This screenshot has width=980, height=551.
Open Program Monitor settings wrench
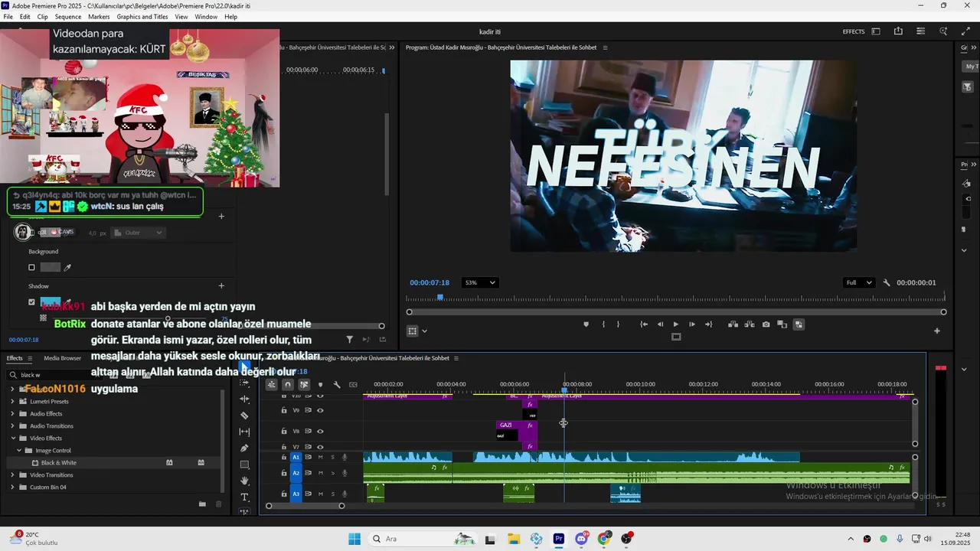click(887, 282)
